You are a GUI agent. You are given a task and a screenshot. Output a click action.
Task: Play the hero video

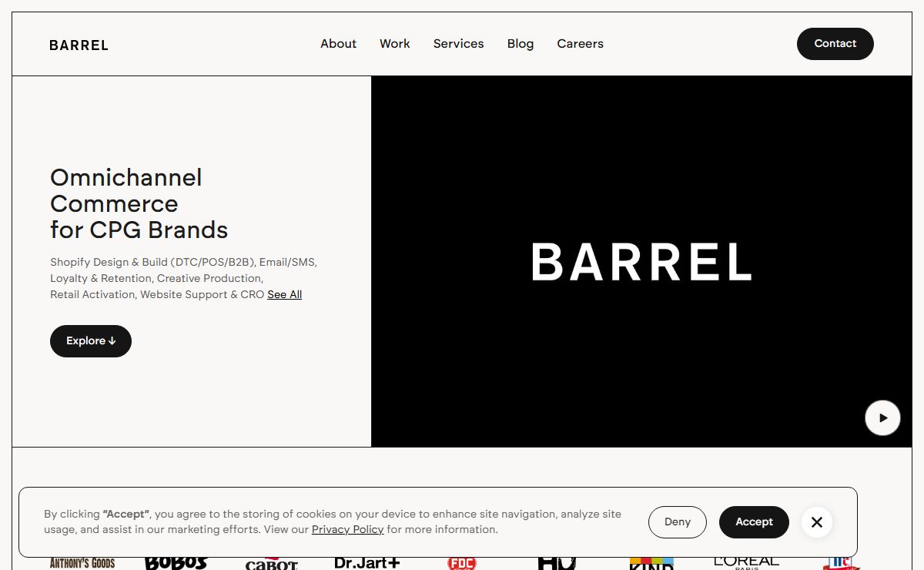click(x=882, y=418)
